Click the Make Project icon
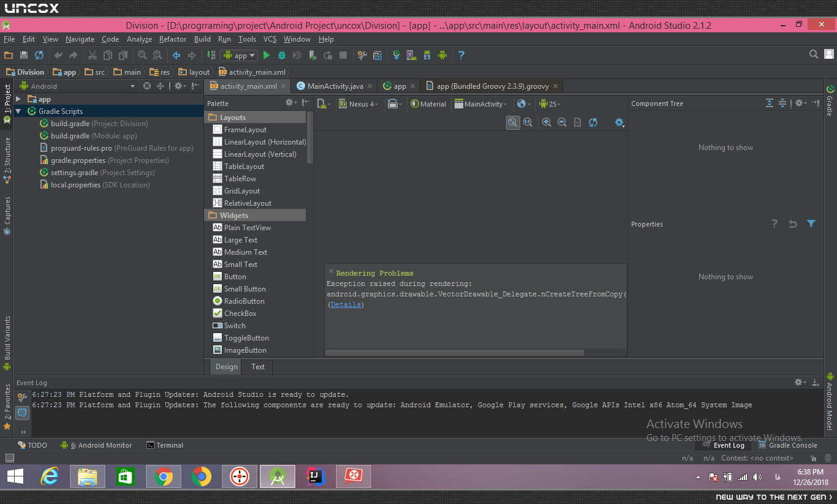The width and height of the screenshot is (837, 504). point(211,55)
